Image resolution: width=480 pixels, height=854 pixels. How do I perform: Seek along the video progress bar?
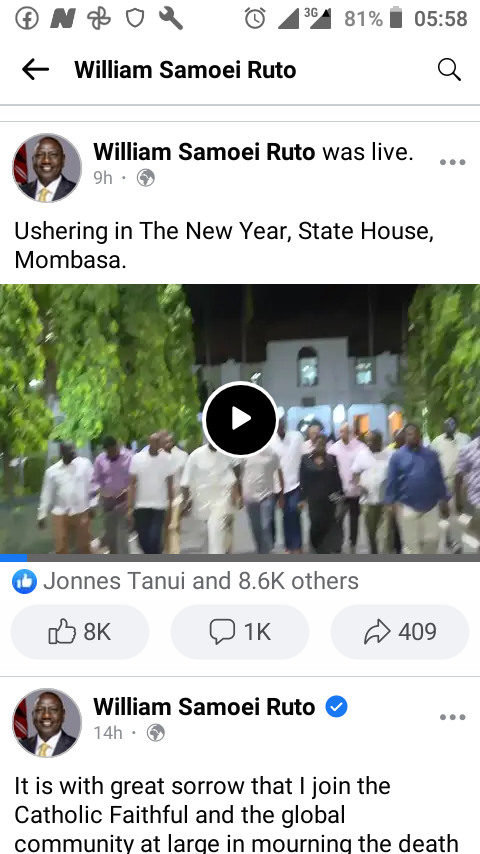[240, 558]
